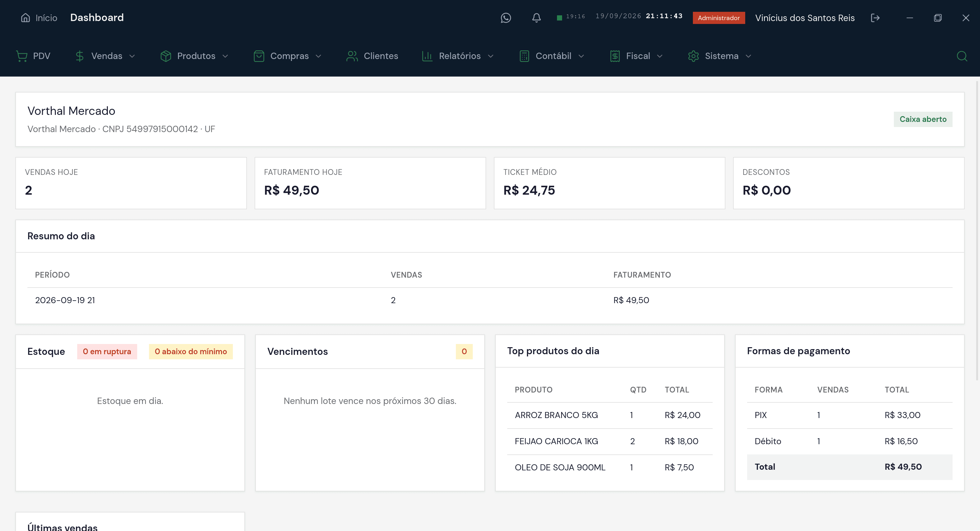980x531 pixels.
Task: Click the Sistema gear icon
Action: pyautogui.click(x=693, y=56)
